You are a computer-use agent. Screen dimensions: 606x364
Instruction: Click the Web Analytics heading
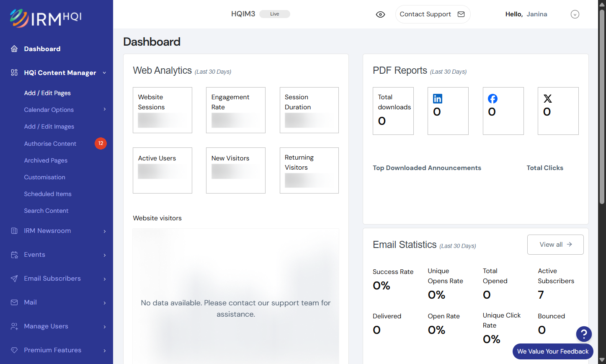point(162,70)
